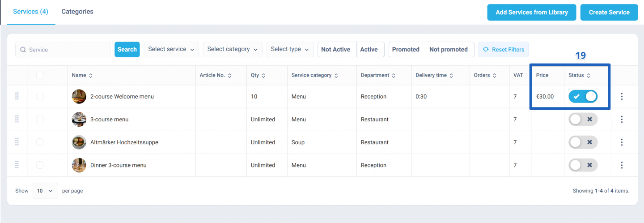Open Altmärker Hochzeitssuppe thumbnail image
The height and width of the screenshot is (223, 644).
(79, 142)
